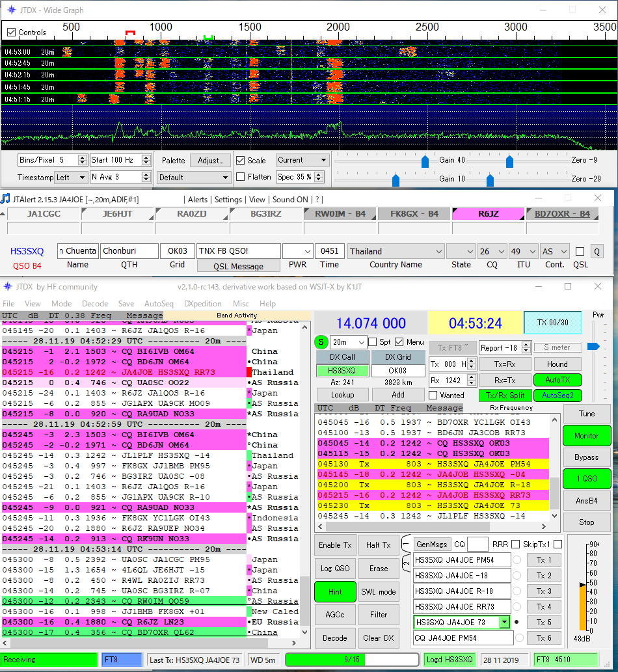The height and width of the screenshot is (672, 618).
Task: Open the CQ zone 26 dropdown
Action: pos(492,252)
